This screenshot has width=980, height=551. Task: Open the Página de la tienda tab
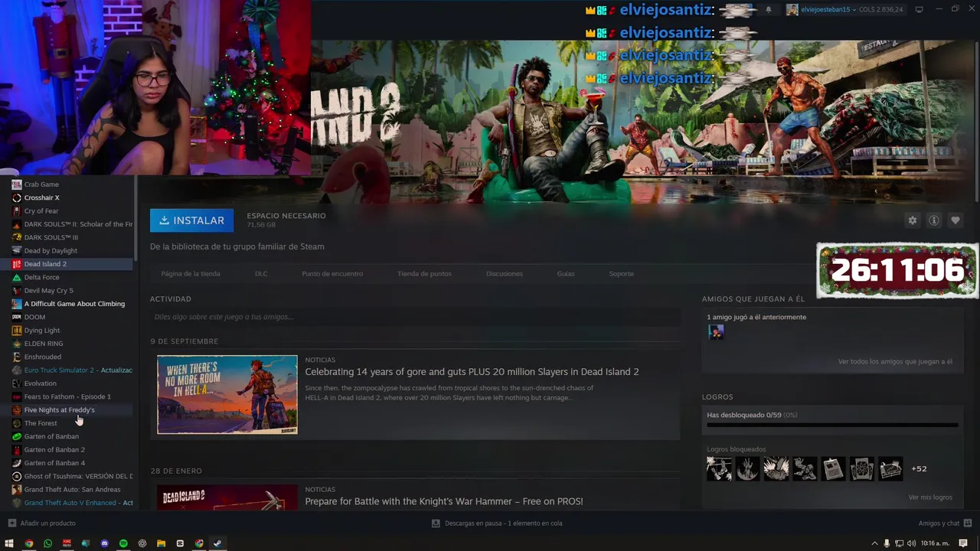pos(191,273)
